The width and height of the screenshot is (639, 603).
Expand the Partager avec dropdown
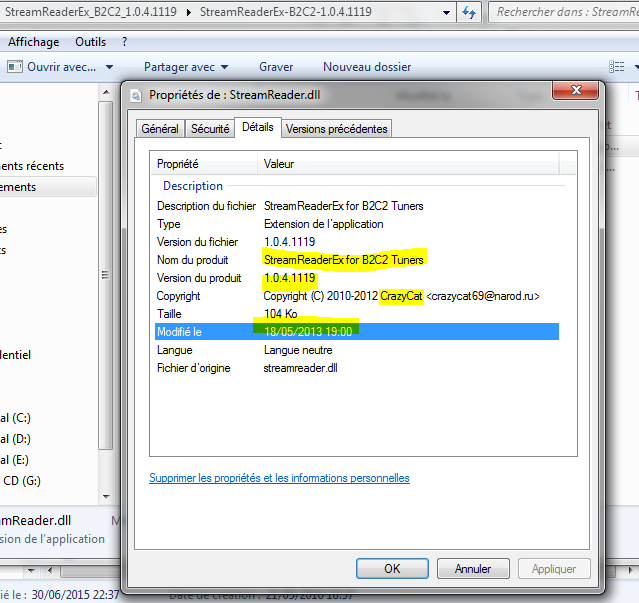click(x=224, y=67)
